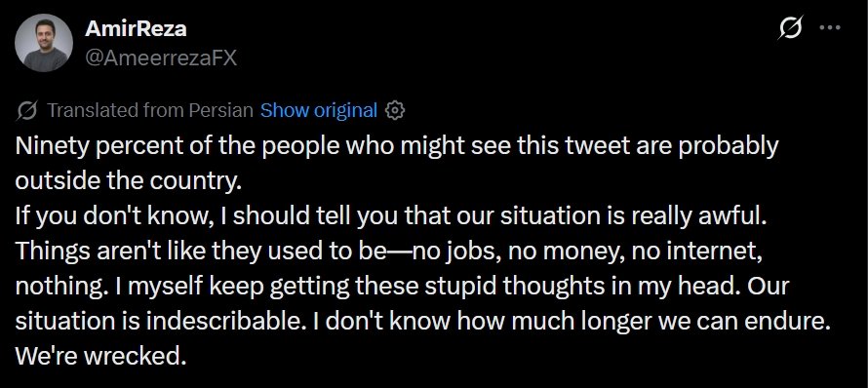Open the Grok icon at the tweet's top right

click(790, 27)
